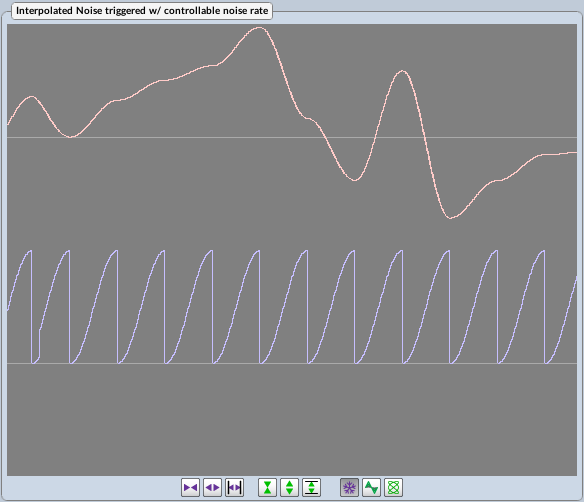Click the baseline under the purple sawtooth
This screenshot has width=584, height=502.
292,363
